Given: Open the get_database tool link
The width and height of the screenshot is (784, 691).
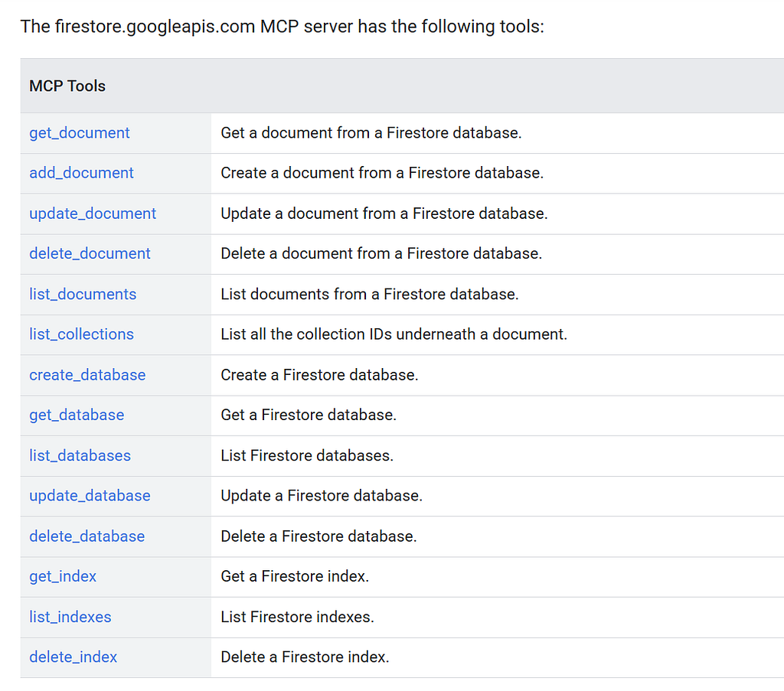Looking at the screenshot, I should (77, 416).
